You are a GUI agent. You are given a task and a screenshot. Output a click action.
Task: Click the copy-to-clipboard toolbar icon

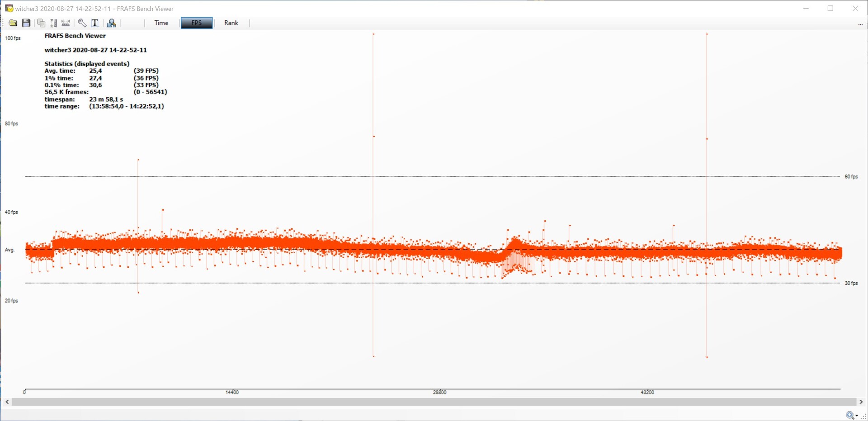point(41,23)
